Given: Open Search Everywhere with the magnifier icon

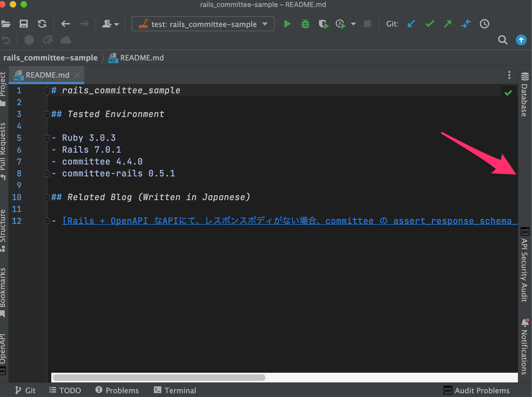Looking at the screenshot, I should (503, 40).
